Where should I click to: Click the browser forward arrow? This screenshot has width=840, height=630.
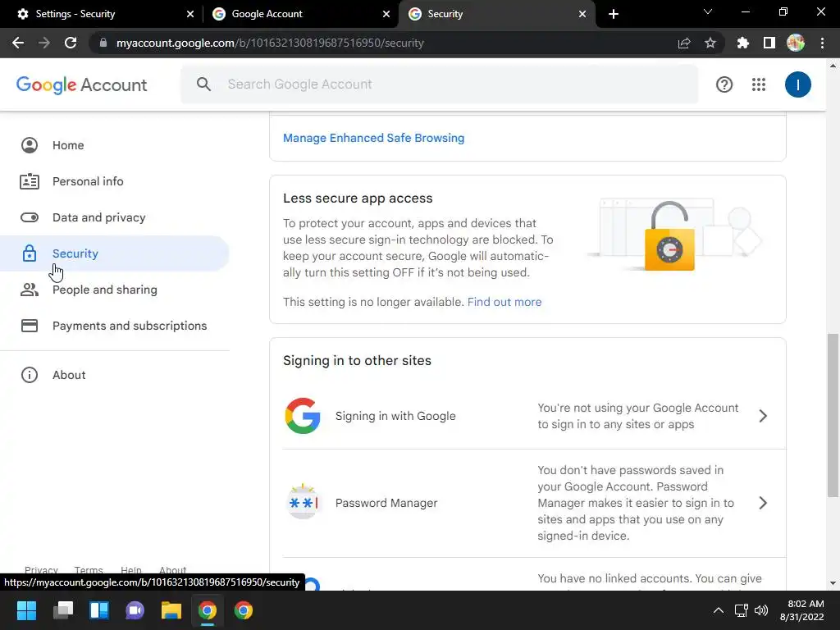tap(44, 43)
